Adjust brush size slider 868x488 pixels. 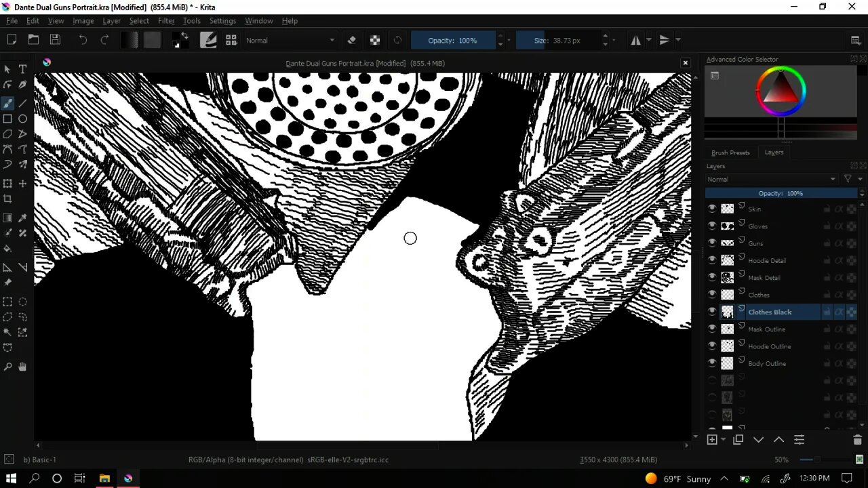click(x=557, y=40)
